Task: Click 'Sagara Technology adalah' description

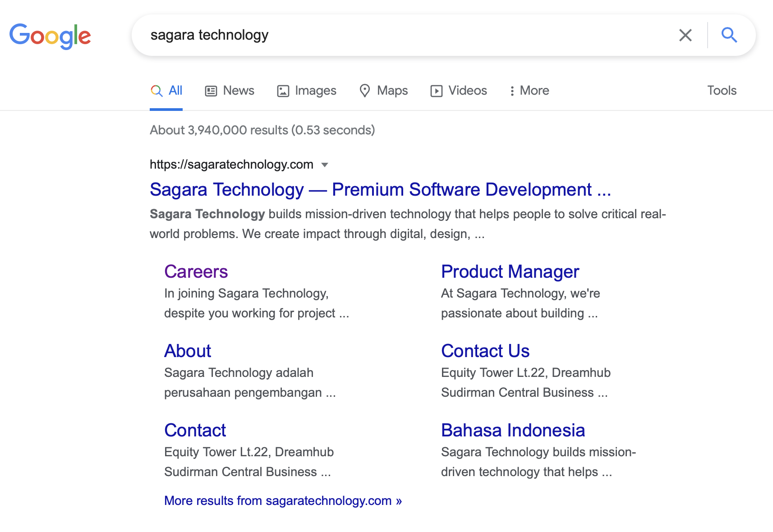Action: [250, 382]
